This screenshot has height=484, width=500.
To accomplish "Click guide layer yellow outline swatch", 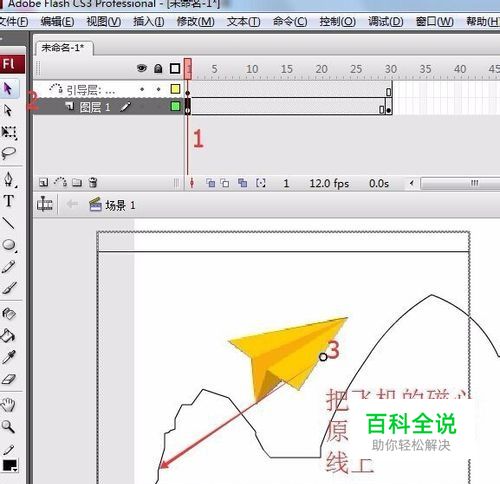I will (175, 89).
